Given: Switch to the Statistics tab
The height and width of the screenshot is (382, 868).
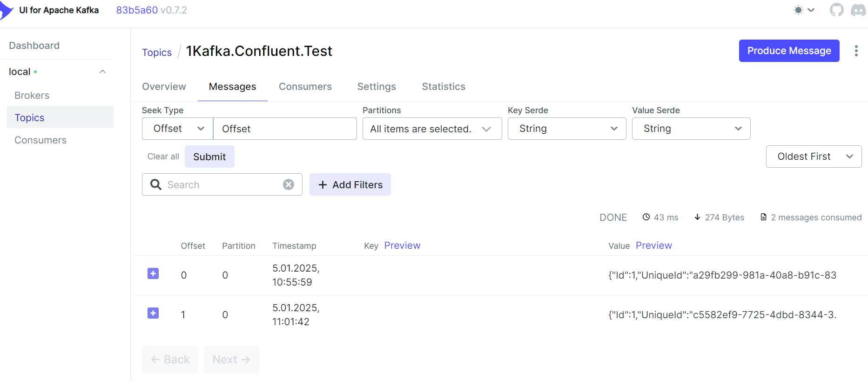Looking at the screenshot, I should pyautogui.click(x=444, y=87).
